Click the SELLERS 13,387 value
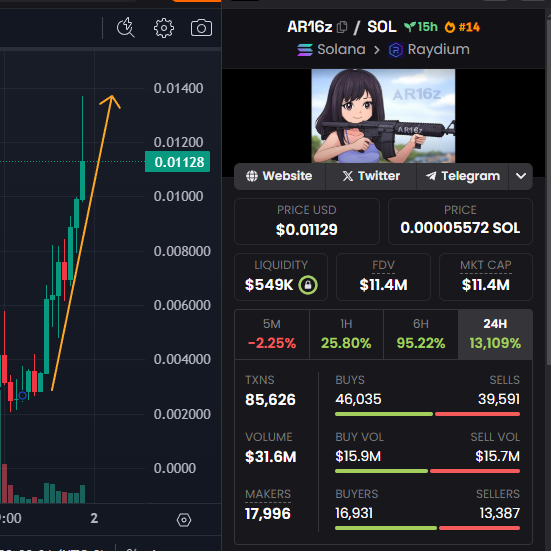Viewport: 551px width, 551px height. (x=499, y=513)
